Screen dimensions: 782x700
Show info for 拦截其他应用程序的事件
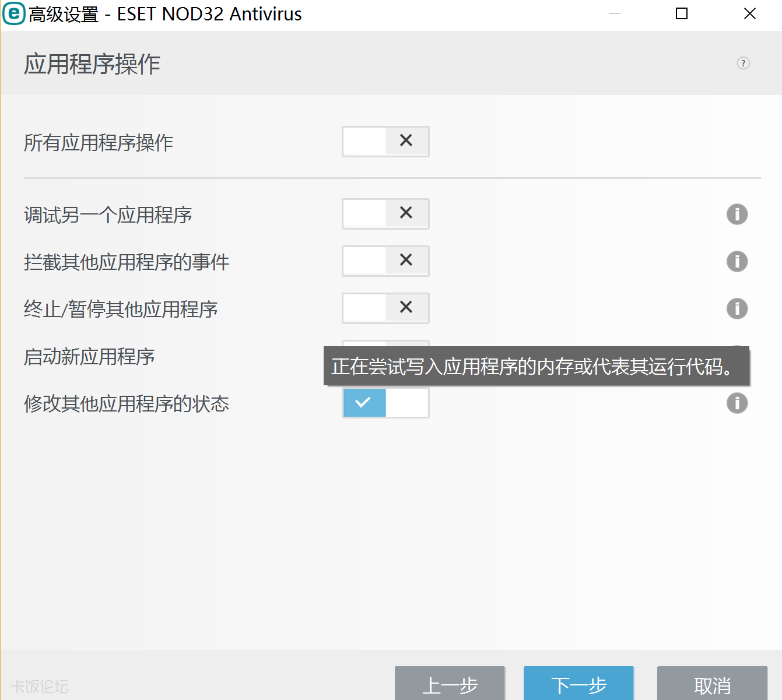pos(737,261)
